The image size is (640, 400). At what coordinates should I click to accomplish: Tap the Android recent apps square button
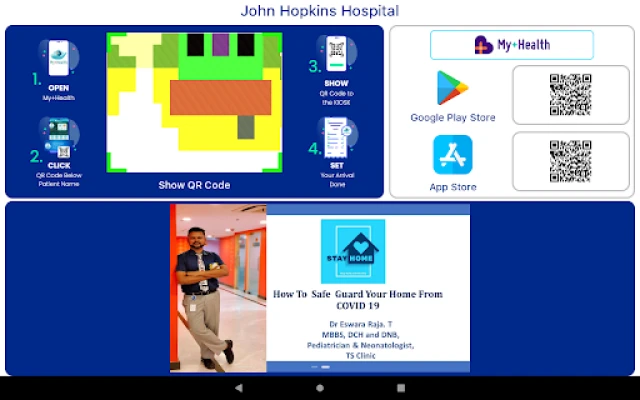(401, 388)
